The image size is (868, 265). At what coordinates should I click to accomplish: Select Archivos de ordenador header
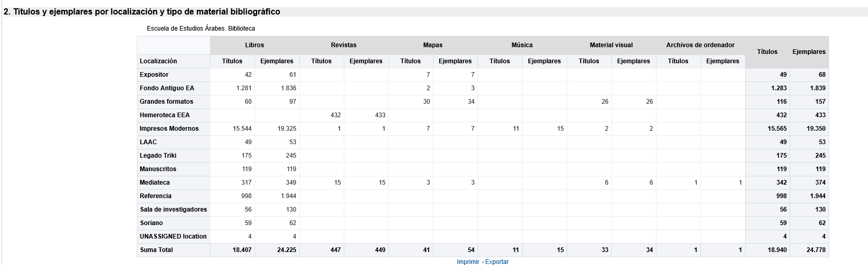tap(701, 45)
